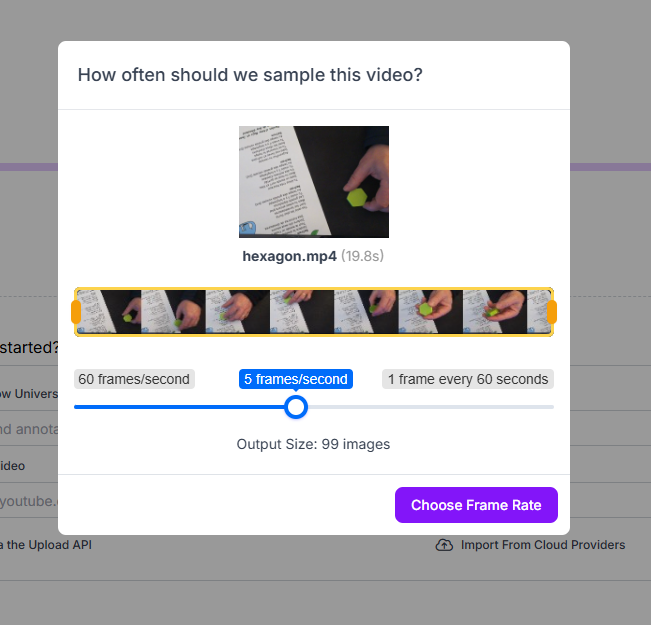Click the Choose Frame Rate button

[x=476, y=505]
